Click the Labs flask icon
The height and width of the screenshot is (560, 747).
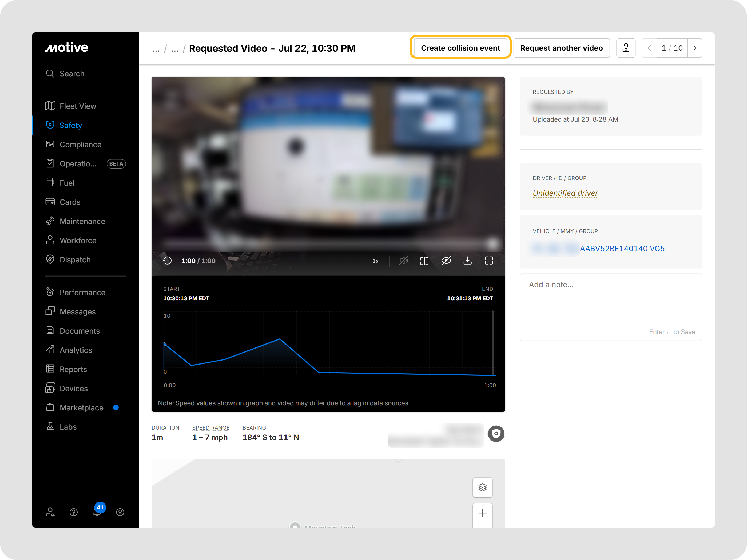[50, 426]
